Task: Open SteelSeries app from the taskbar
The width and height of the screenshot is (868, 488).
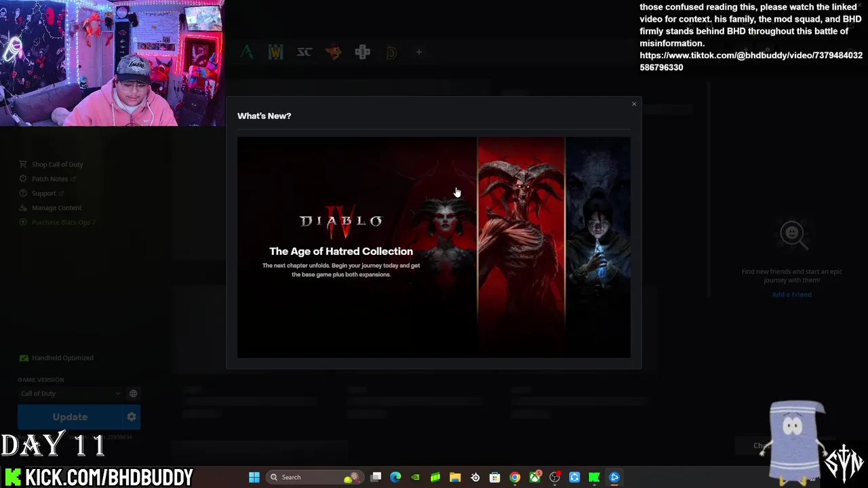Action: tap(475, 477)
